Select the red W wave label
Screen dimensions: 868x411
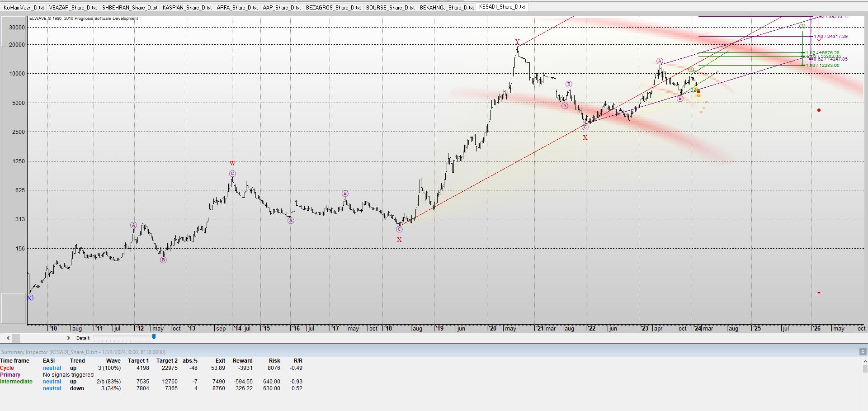[x=232, y=164]
